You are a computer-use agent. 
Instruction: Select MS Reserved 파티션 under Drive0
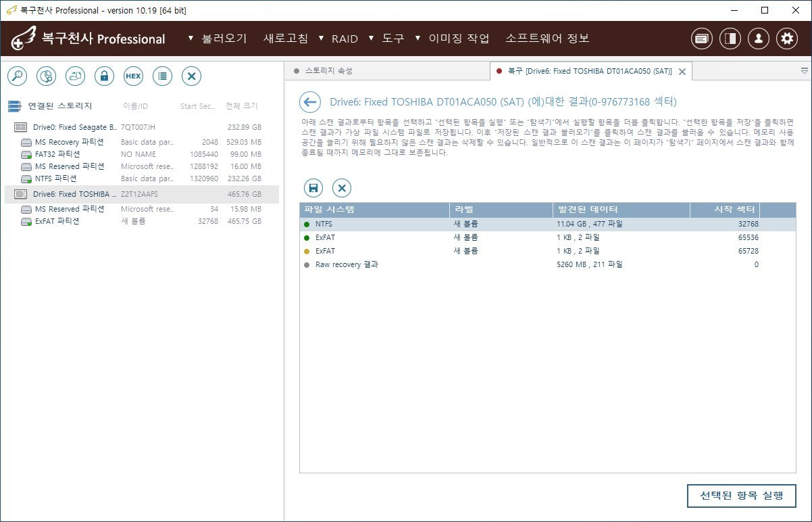click(x=142, y=166)
